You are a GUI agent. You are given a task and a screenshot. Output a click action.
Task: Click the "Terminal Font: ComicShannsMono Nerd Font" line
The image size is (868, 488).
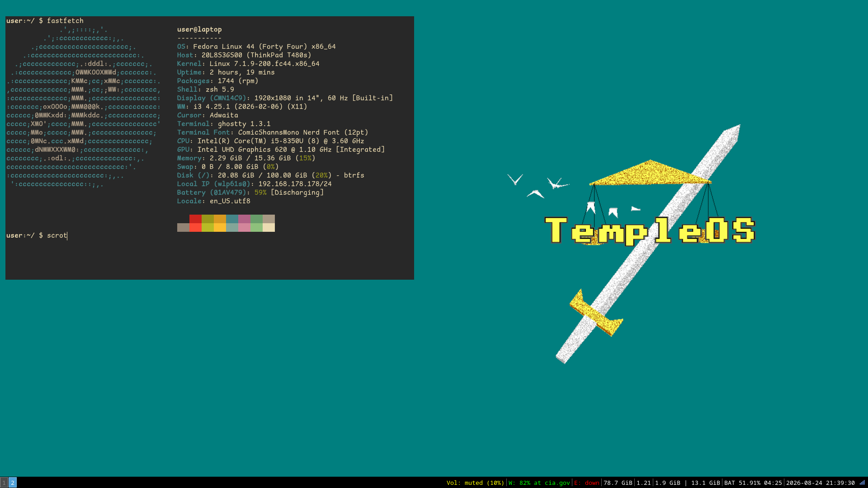273,132
